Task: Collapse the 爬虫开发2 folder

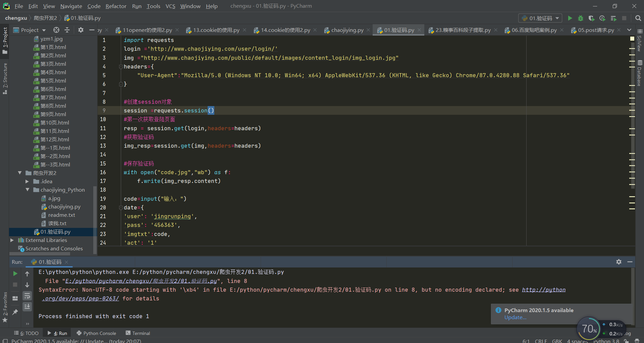Action: point(20,173)
